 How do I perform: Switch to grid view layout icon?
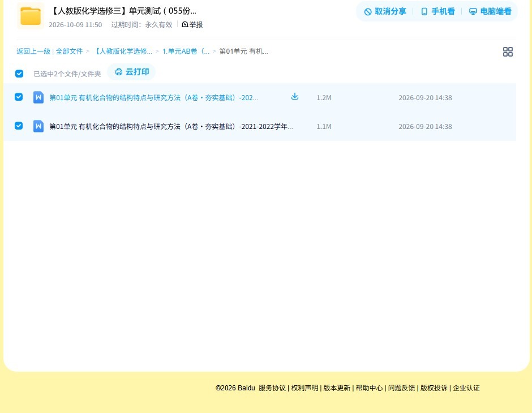pos(508,51)
